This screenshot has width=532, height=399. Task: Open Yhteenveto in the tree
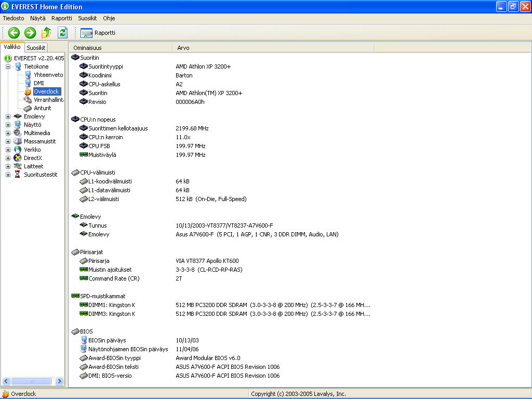pyautogui.click(x=48, y=75)
